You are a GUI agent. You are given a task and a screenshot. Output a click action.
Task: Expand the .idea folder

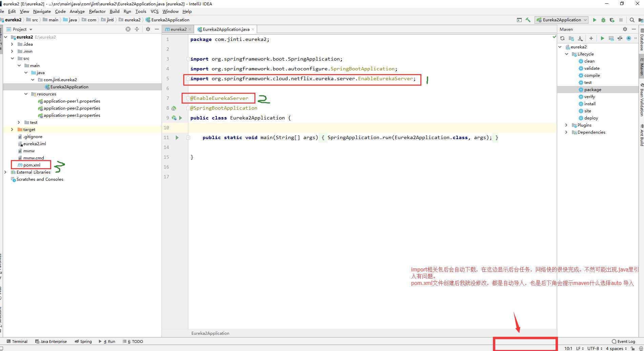12,44
